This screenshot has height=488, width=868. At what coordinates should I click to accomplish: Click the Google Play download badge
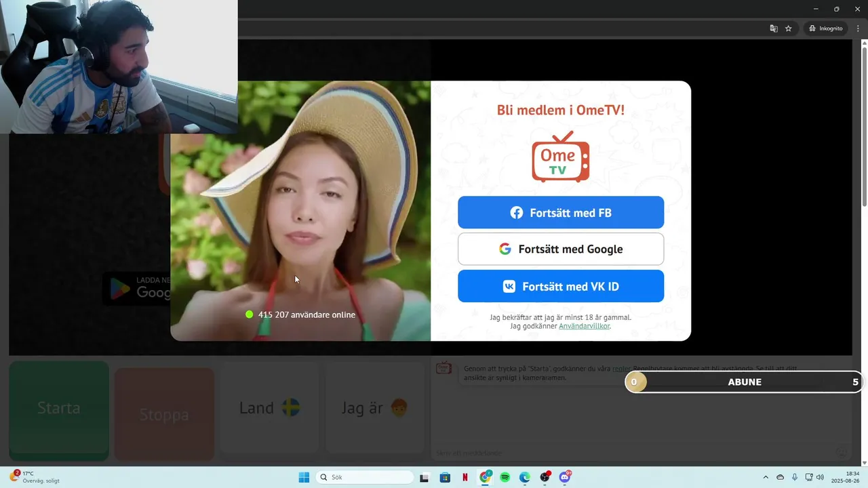(x=137, y=288)
